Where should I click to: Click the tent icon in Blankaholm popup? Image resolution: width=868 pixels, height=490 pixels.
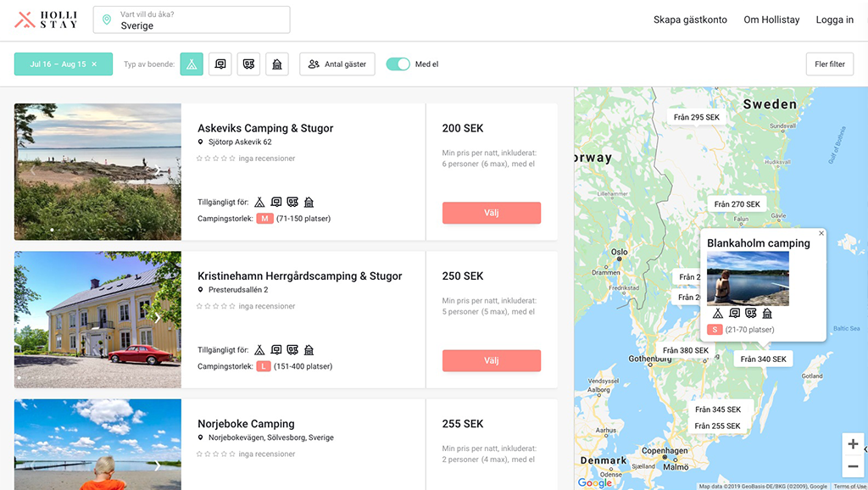click(x=718, y=314)
